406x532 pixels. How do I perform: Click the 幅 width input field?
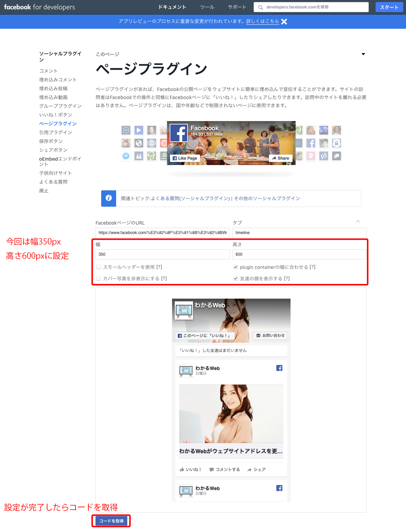point(163,254)
